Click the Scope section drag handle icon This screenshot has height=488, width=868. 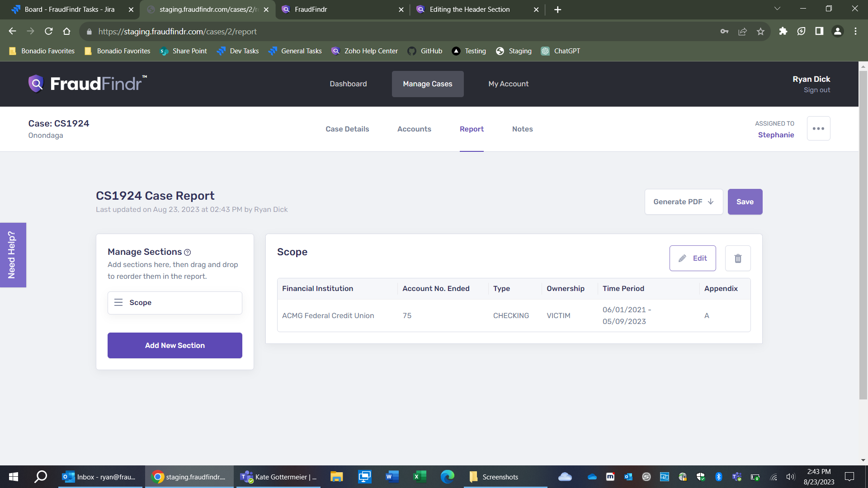point(118,302)
